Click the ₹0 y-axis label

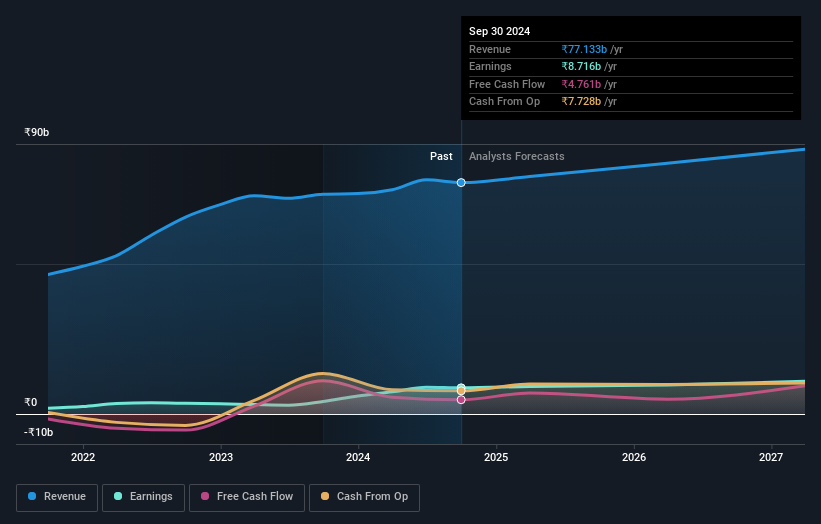click(31, 402)
